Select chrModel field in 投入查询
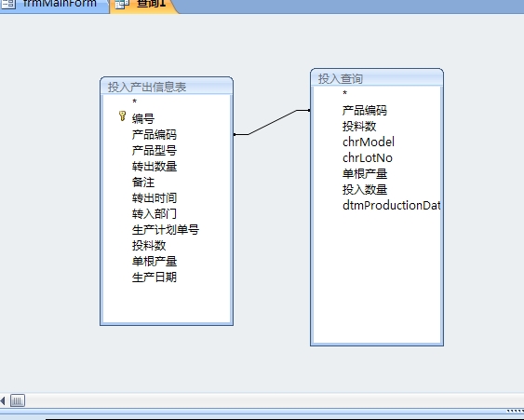The image size is (524, 420). click(x=369, y=142)
